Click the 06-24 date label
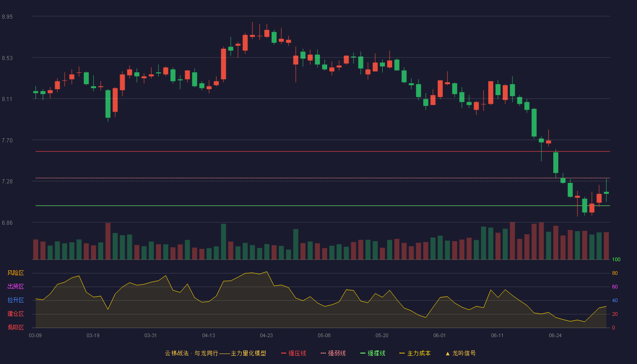637x364 pixels. coord(555,335)
